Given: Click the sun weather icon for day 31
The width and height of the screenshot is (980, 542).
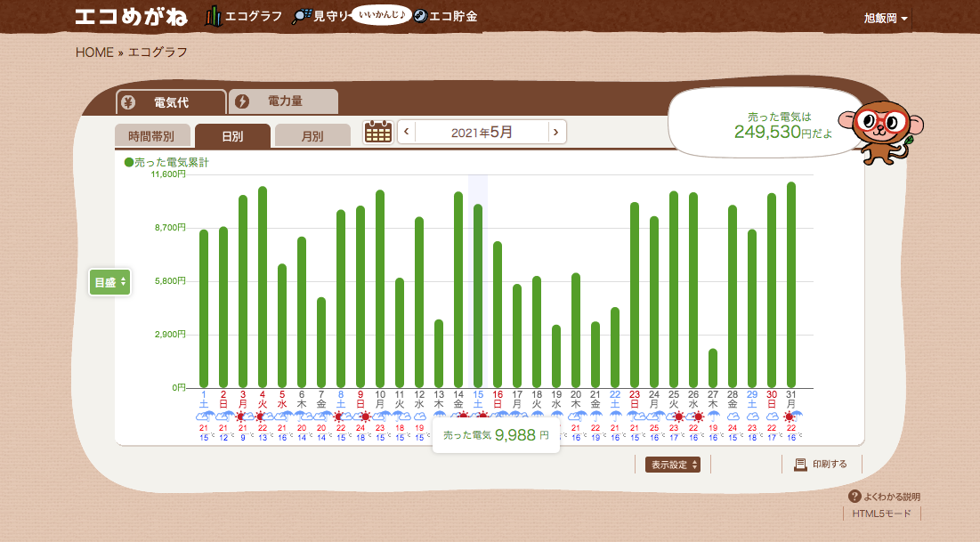Looking at the screenshot, I should click(x=790, y=417).
